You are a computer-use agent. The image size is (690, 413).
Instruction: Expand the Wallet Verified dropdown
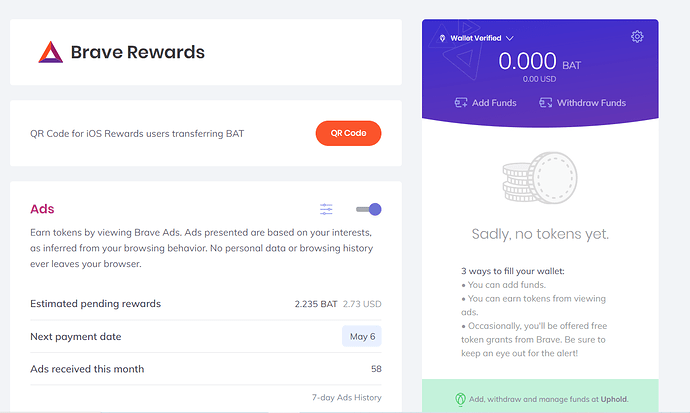click(509, 38)
